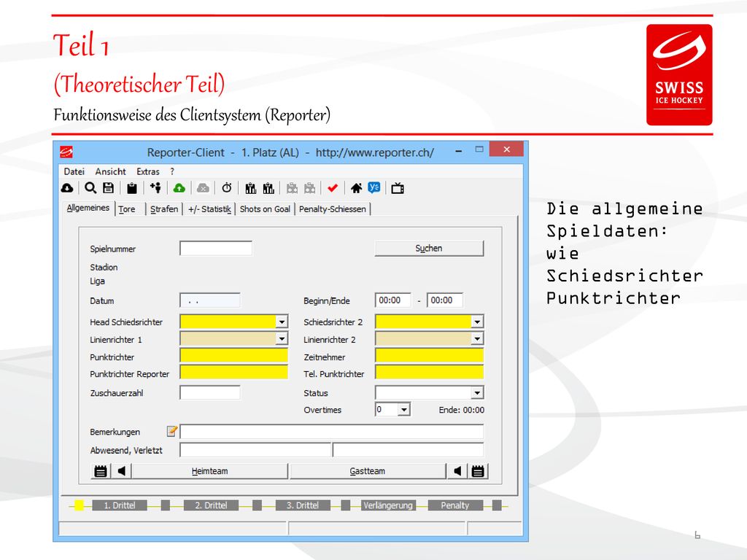Click the greyed cloud cancel icon
Screen dimensions: 747x560
point(203,189)
